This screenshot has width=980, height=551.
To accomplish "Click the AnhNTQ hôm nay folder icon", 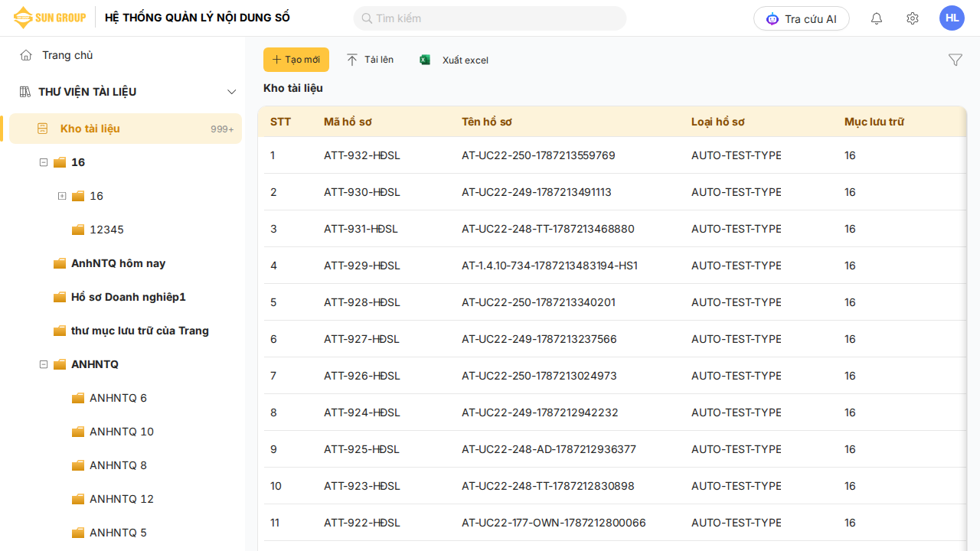I will [60, 263].
